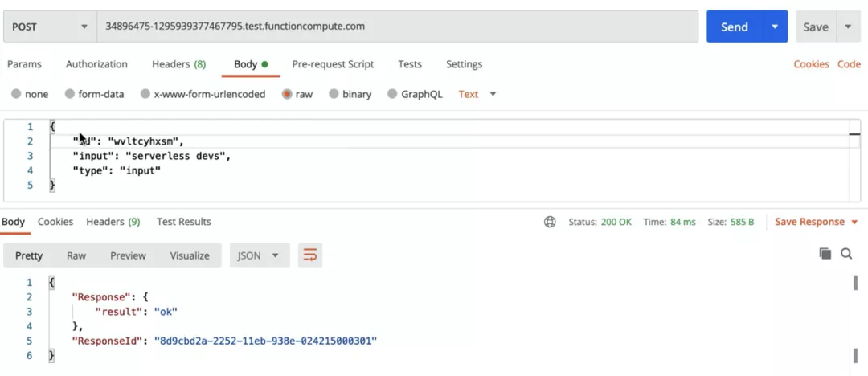Select the Raw view tab

tap(76, 255)
